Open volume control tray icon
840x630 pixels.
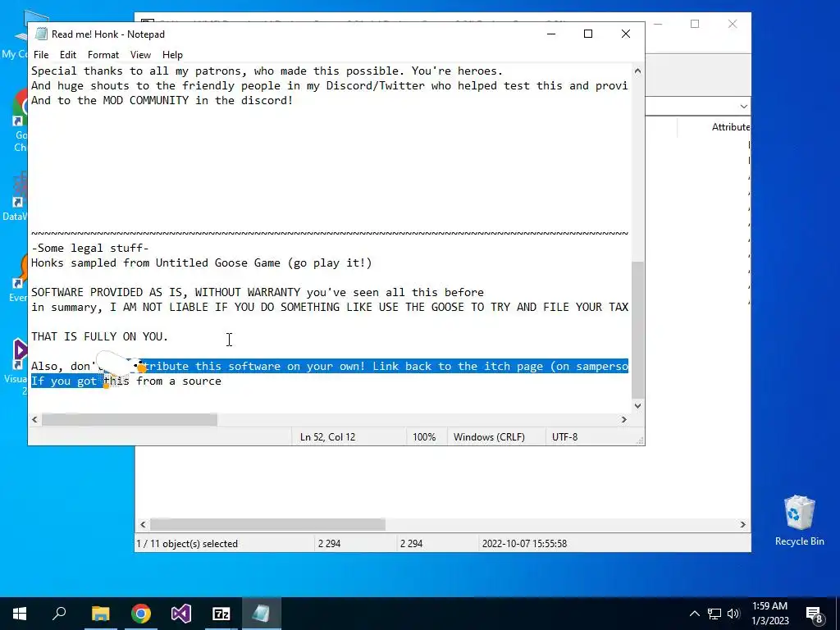click(x=734, y=614)
